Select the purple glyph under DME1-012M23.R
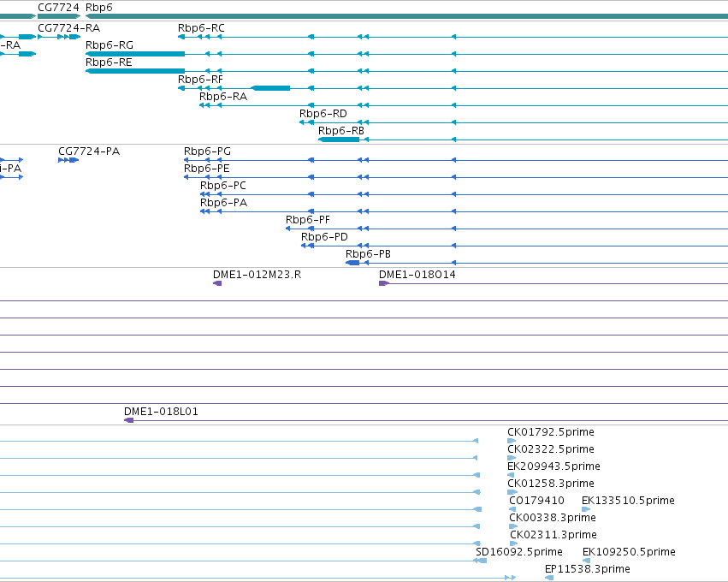 pos(217,283)
